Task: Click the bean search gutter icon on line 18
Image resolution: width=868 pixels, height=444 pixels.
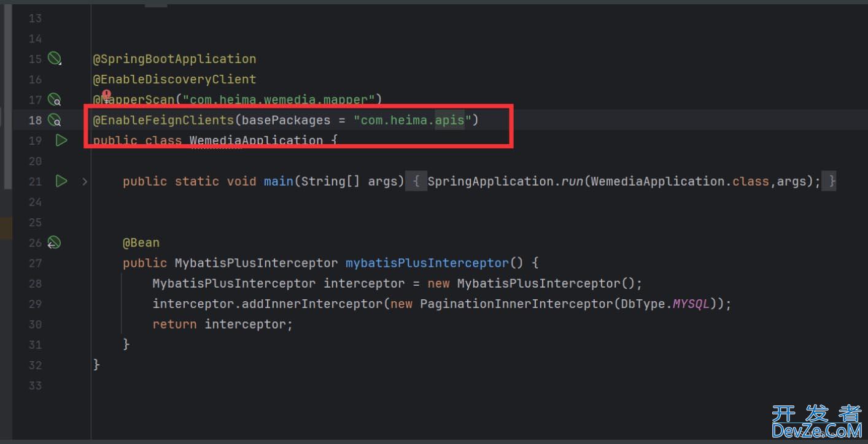Action: 55,120
